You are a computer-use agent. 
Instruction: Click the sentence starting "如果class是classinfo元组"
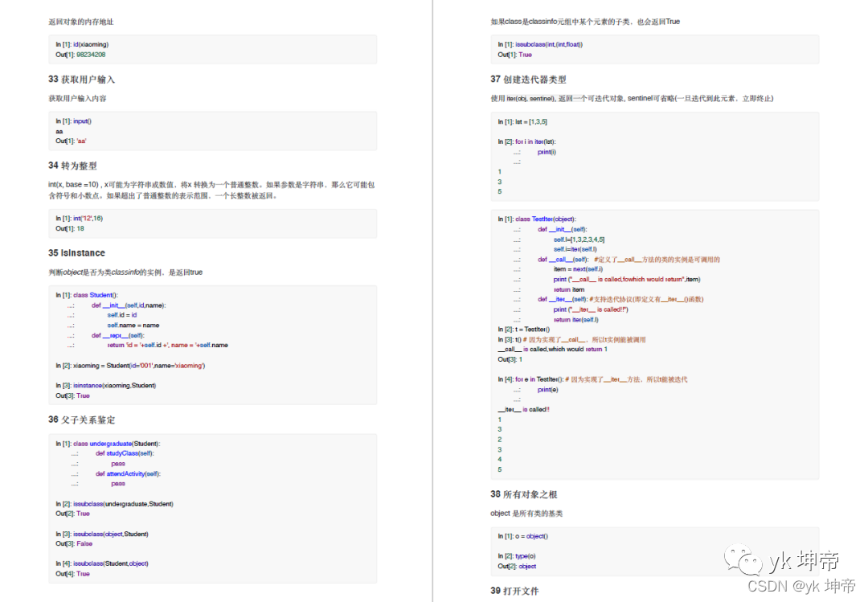585,22
